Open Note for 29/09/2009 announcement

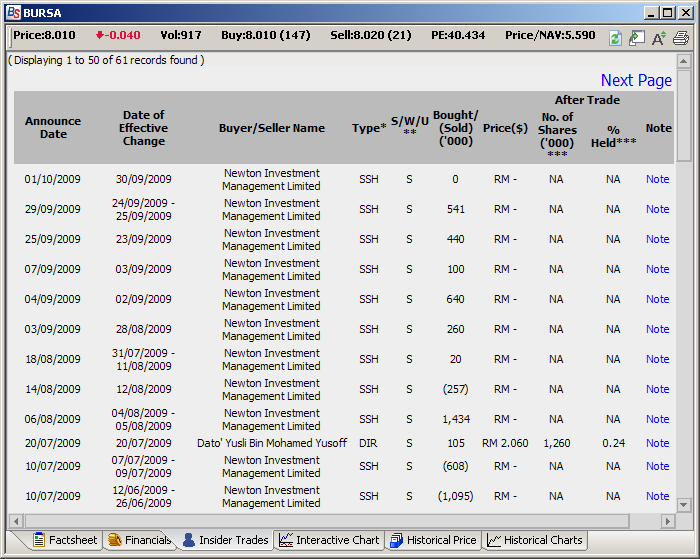[657, 209]
